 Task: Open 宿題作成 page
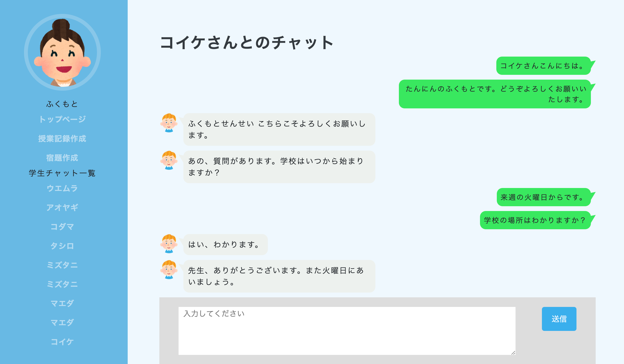[62, 158]
